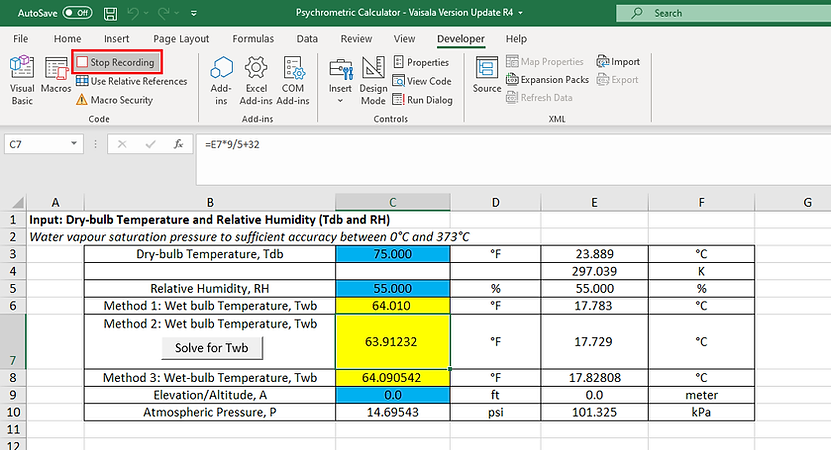The image size is (831, 450).
Task: Open Excel Add-ins manager
Action: [256, 80]
